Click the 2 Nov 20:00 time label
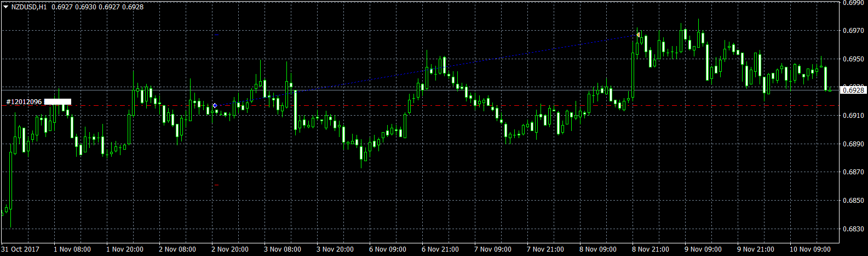The width and height of the screenshot is (868, 256). pos(230,249)
